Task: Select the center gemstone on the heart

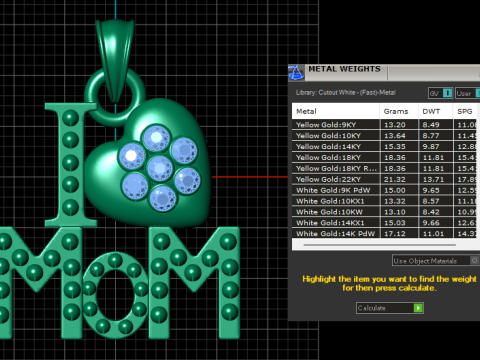Action: (x=160, y=168)
